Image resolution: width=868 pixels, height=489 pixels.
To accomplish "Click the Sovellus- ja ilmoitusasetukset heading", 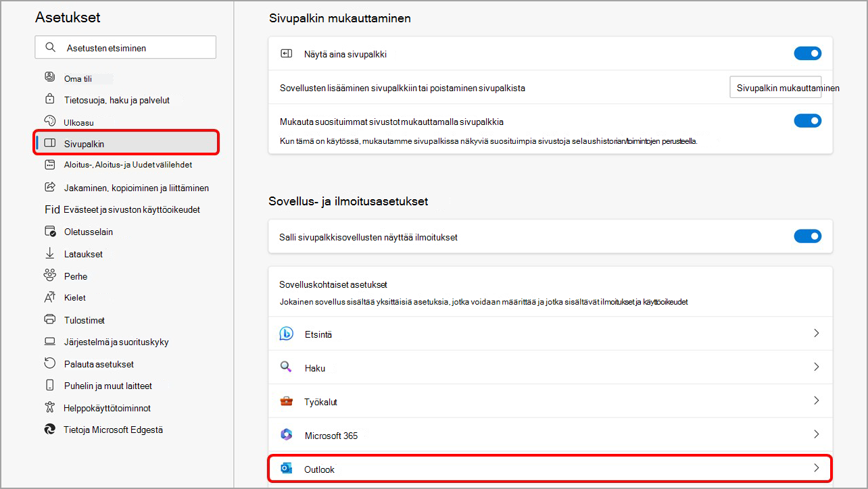I will (348, 201).
